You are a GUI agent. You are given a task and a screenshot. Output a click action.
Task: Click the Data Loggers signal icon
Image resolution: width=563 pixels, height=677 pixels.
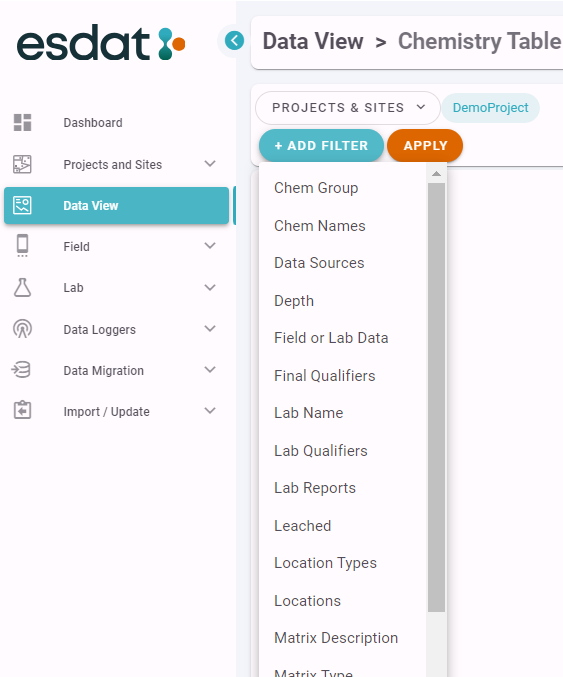[x=22, y=329]
